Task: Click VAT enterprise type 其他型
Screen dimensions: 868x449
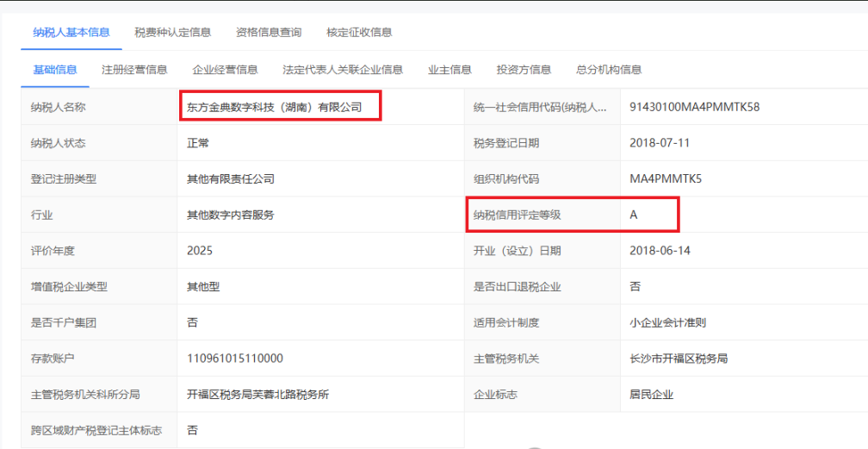Action: click(x=203, y=287)
